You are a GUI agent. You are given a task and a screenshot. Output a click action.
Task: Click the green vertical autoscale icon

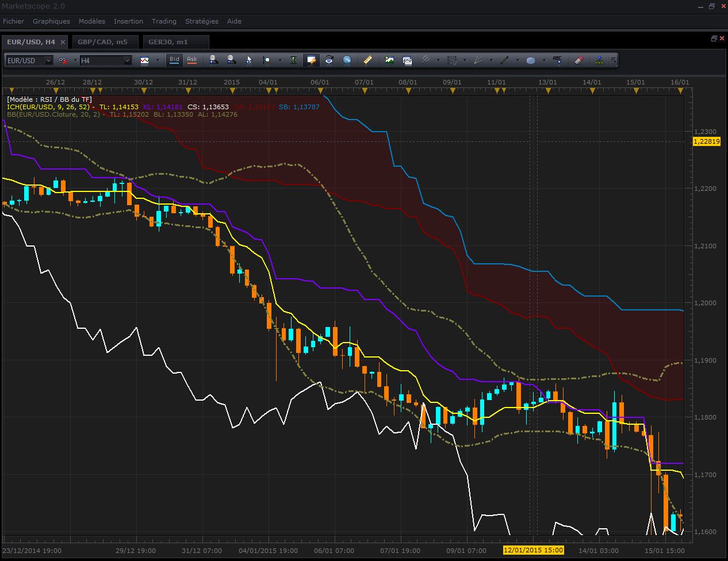(294, 60)
